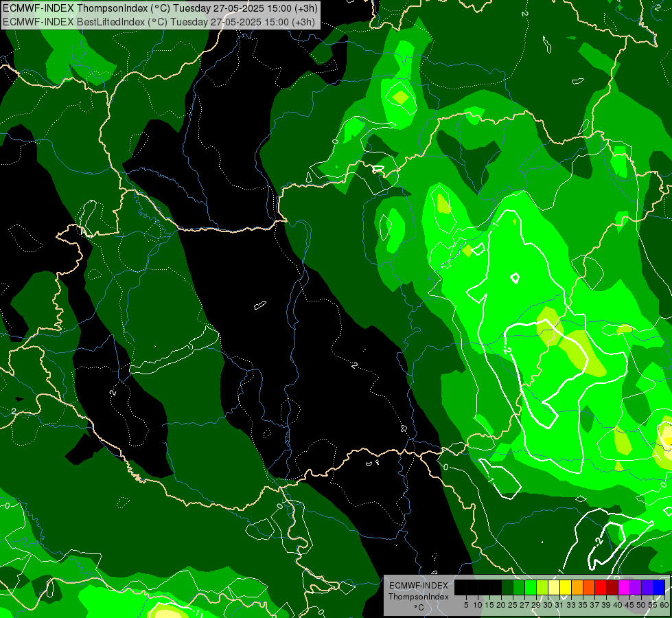This screenshot has width=672, height=618.
Task: Select the yellow legend swatch between 31 and 33
Action: point(566,588)
